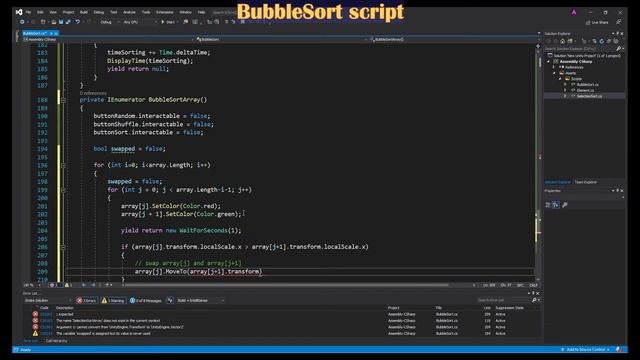Click the Home icon in Solution Explorer toolbar
This screenshot has width=640, height=360.
pos(562,41)
